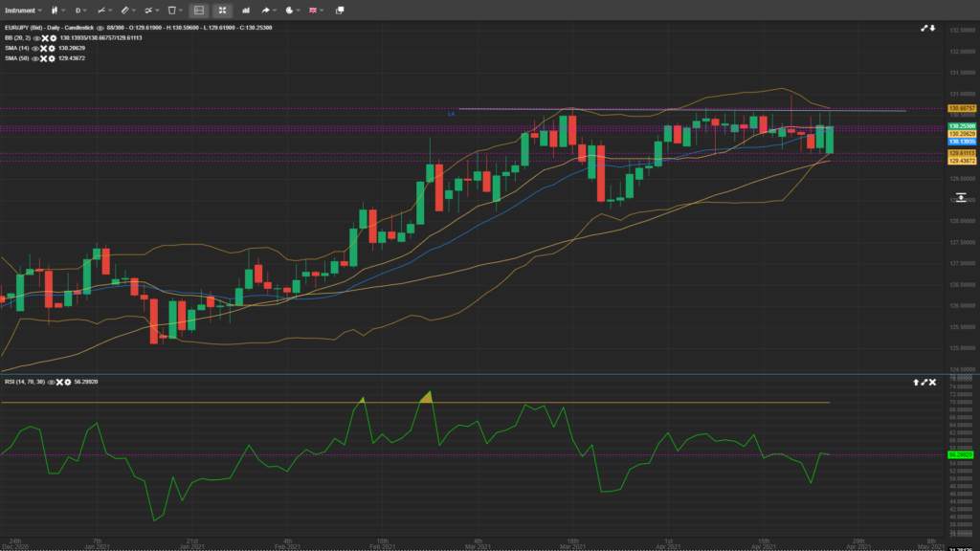Screen dimensions: 980x551
Task: Toggle visibility of SMA (14) indicator
Action: pos(34,48)
